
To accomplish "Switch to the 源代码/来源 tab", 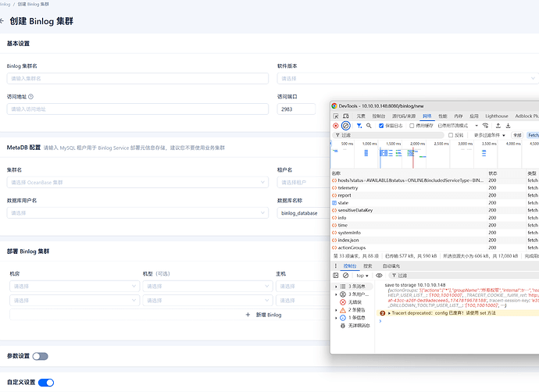I will point(404,116).
